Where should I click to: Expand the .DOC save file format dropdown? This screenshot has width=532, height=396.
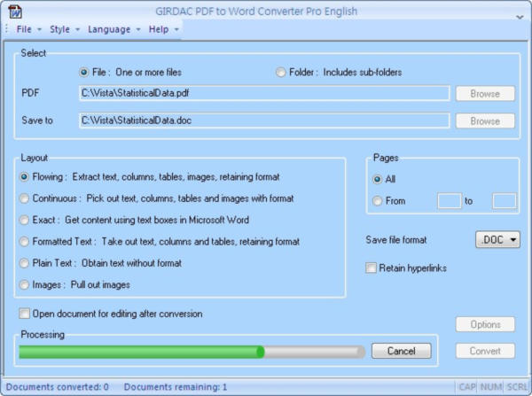[498, 240]
